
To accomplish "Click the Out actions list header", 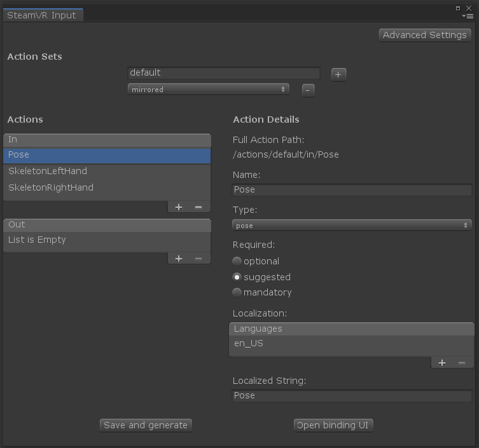I will click(x=107, y=225).
